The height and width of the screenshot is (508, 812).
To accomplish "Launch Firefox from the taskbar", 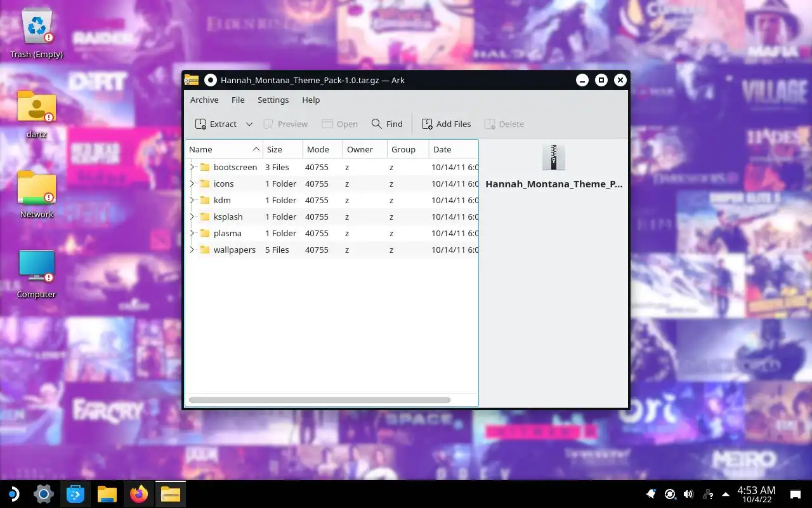I will point(139,494).
